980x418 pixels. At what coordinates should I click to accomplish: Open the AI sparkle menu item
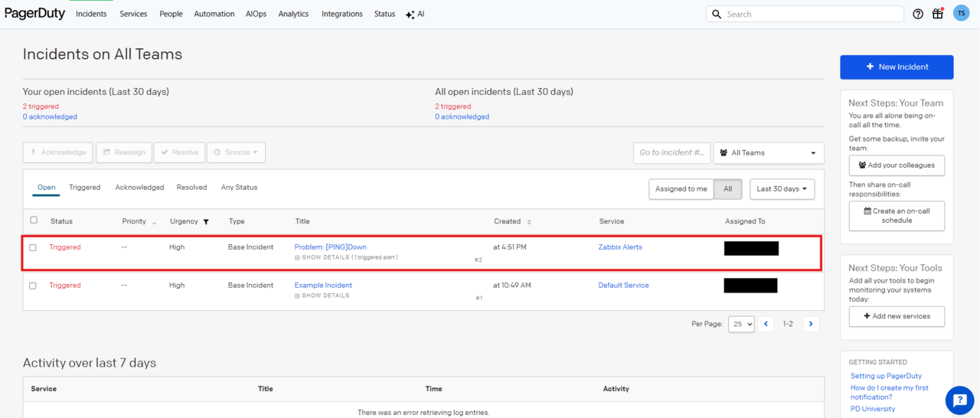415,14
